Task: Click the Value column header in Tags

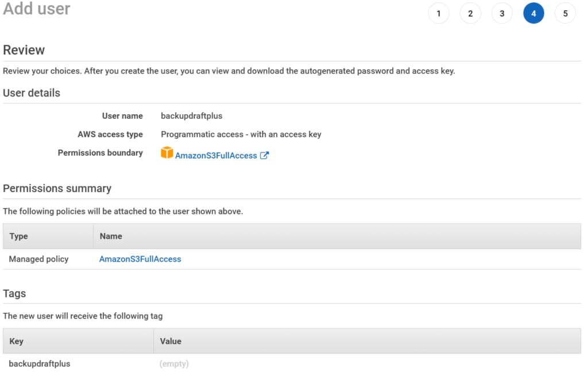Action: [x=367, y=341]
